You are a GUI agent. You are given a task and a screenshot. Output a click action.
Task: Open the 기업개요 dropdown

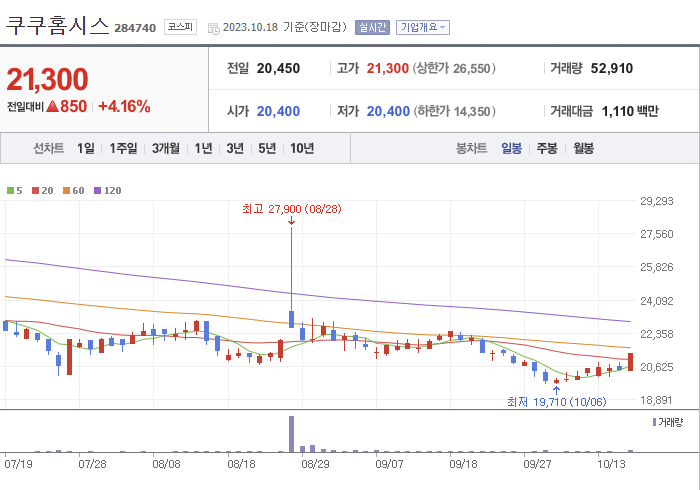pyautogui.click(x=422, y=27)
